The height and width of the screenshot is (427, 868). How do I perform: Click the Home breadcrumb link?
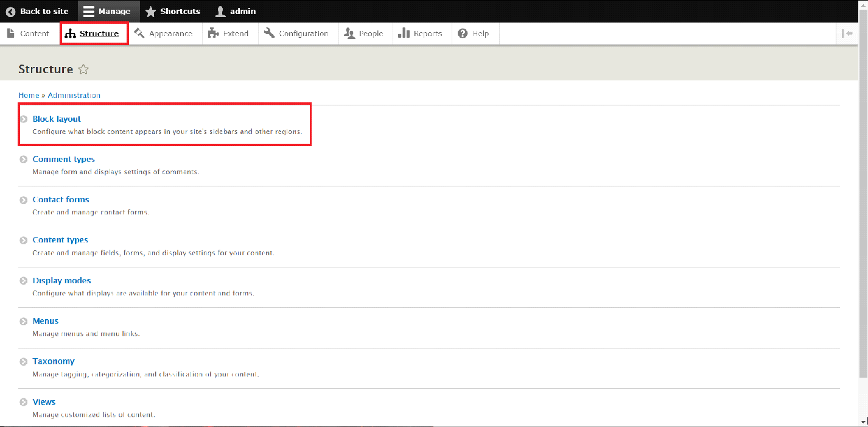29,96
